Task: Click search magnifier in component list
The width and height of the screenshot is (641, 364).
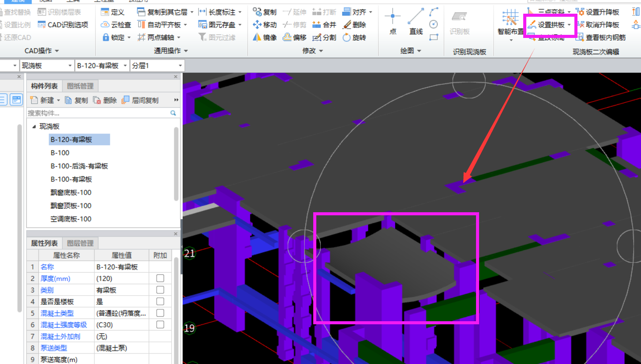Action: click(x=173, y=113)
